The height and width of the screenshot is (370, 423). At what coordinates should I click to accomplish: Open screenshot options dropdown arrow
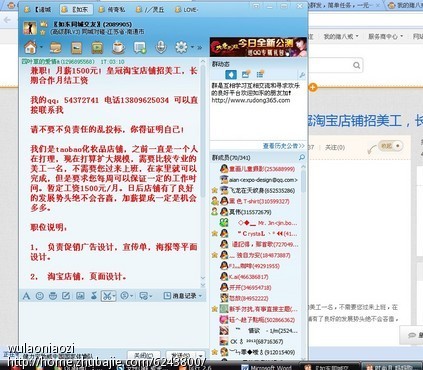tap(114, 296)
